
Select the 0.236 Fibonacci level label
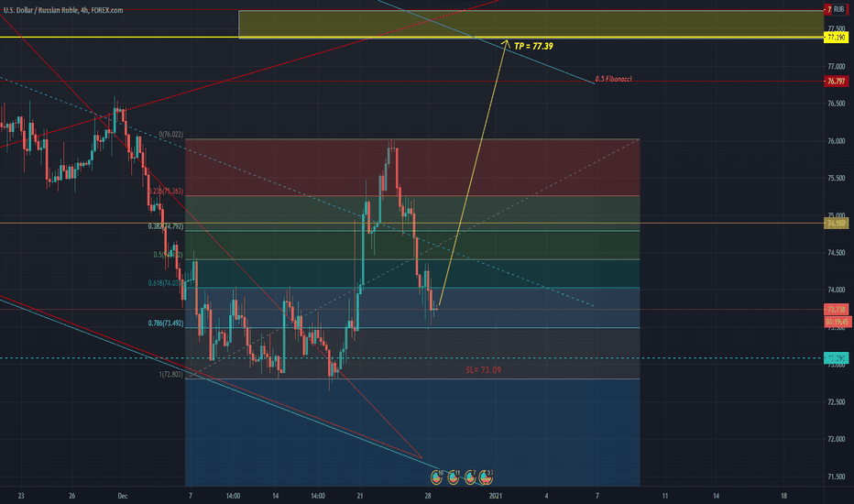pyautogui.click(x=166, y=192)
